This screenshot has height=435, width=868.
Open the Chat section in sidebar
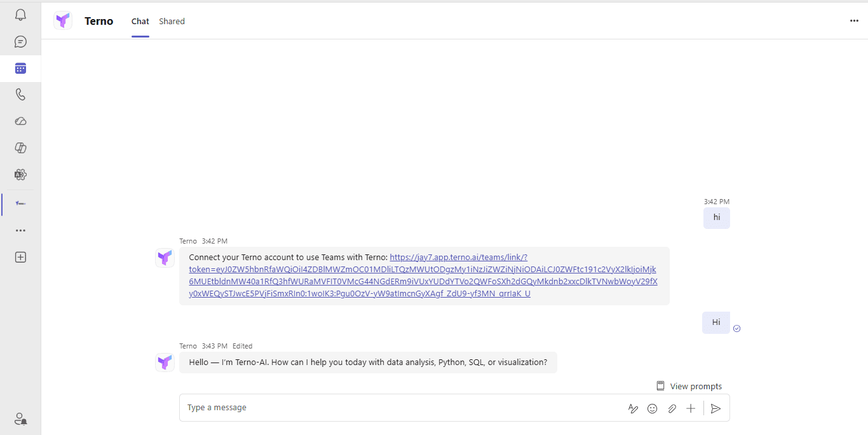coord(20,42)
